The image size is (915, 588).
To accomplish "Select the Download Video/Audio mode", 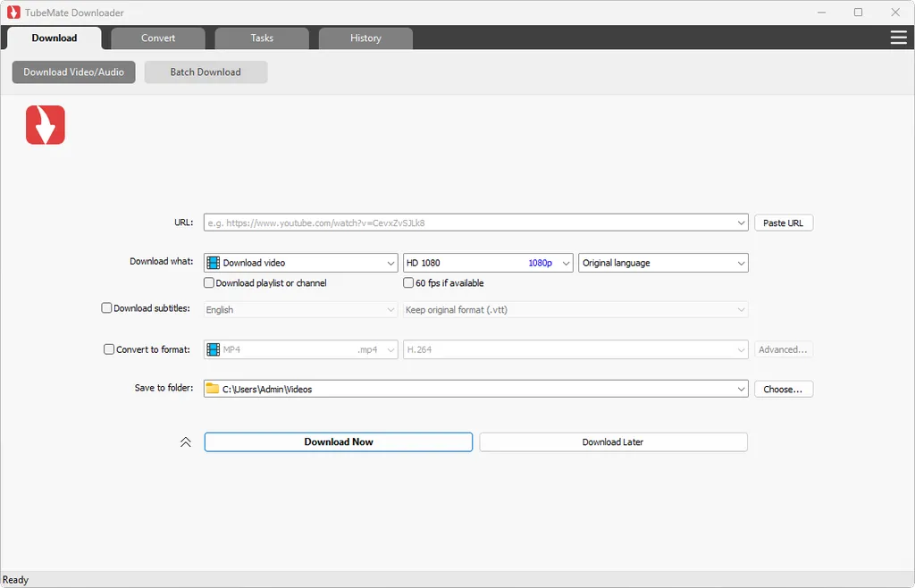I will (x=73, y=72).
